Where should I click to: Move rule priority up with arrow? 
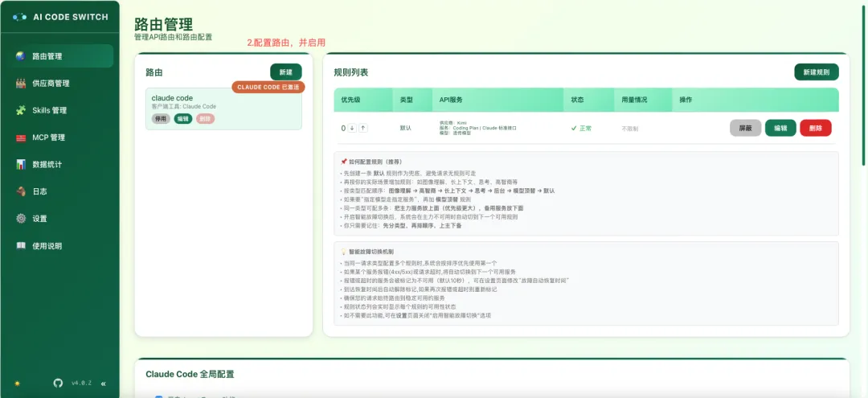coord(363,128)
